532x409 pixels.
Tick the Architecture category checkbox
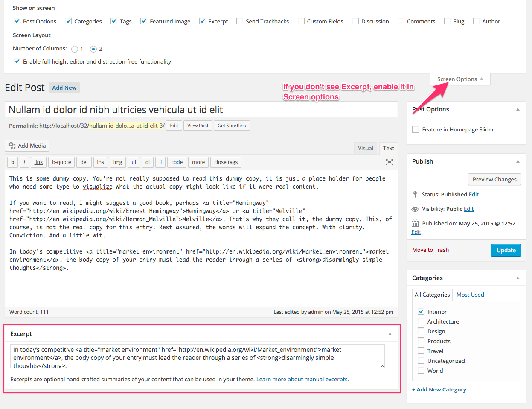[421, 321]
